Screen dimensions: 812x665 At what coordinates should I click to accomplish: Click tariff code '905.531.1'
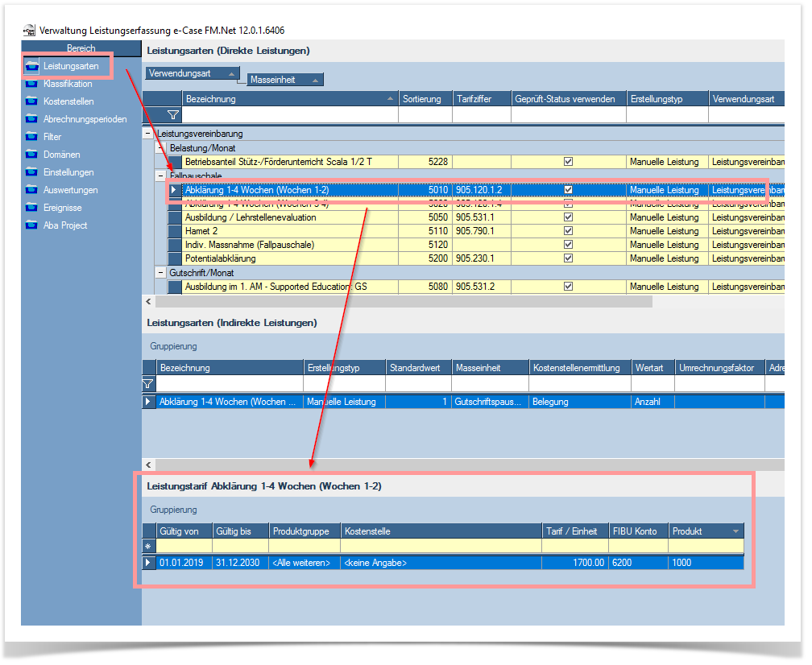point(475,217)
